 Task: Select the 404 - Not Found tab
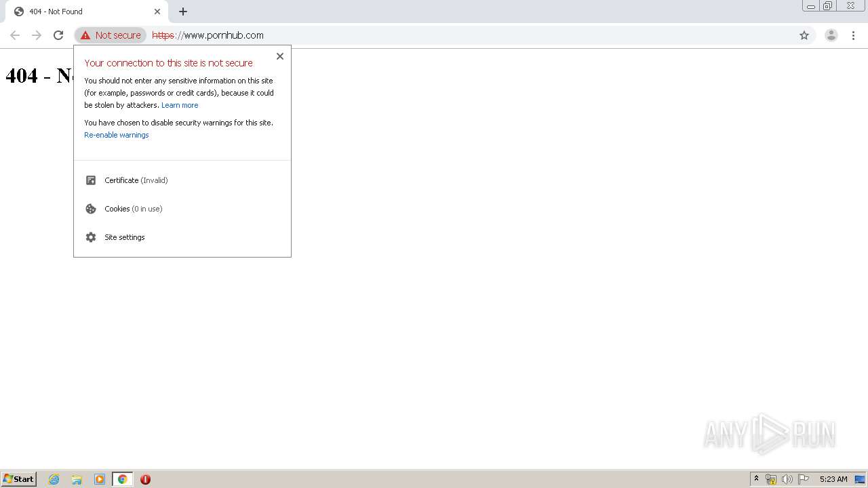[86, 12]
